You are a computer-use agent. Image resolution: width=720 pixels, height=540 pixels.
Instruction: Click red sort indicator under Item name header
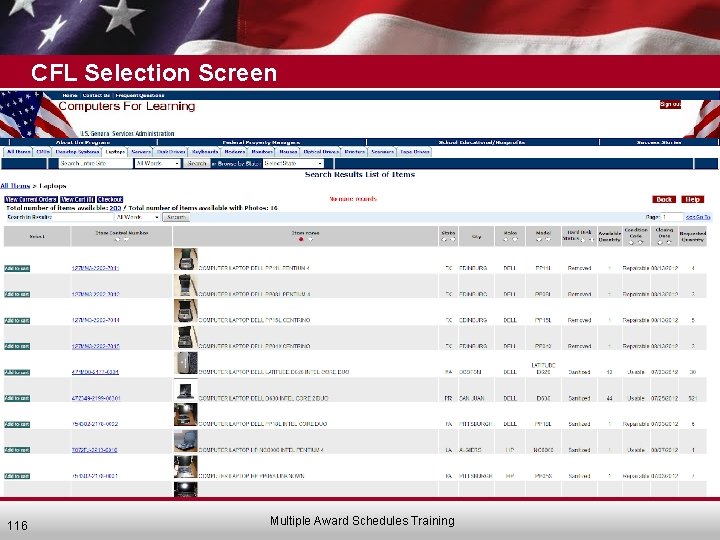tap(301, 239)
